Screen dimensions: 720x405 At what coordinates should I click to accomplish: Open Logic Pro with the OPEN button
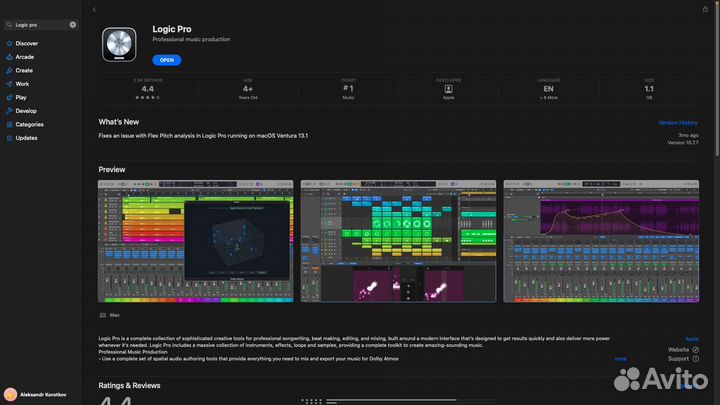tap(167, 60)
